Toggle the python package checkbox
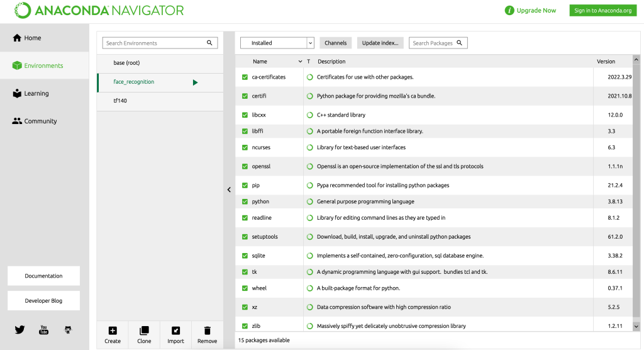Screen dimensions: 644x350 (245, 201)
